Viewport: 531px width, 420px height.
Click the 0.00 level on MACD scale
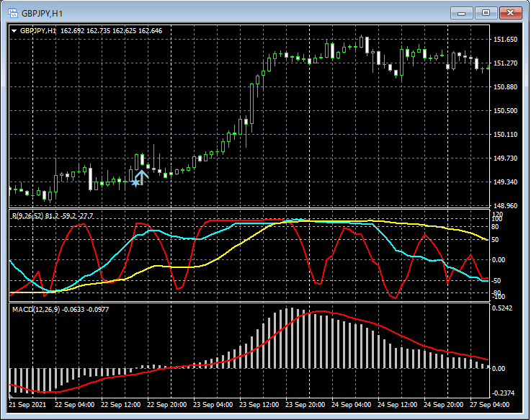pyautogui.click(x=499, y=369)
